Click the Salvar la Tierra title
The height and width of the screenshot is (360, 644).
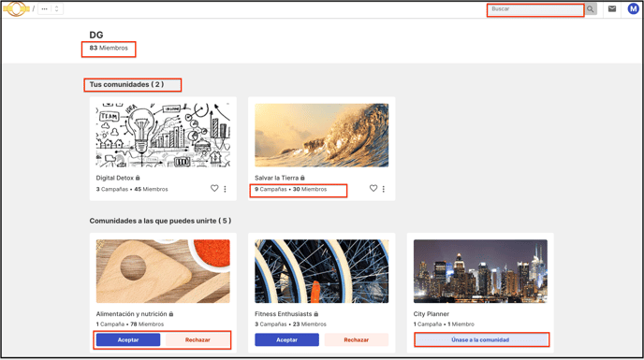pyautogui.click(x=276, y=178)
